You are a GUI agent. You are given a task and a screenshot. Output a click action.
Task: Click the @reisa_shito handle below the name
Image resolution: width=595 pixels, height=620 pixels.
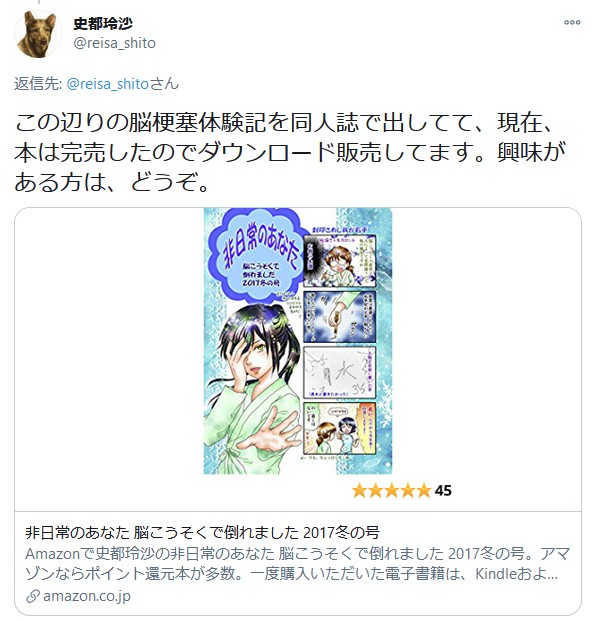(x=115, y=43)
